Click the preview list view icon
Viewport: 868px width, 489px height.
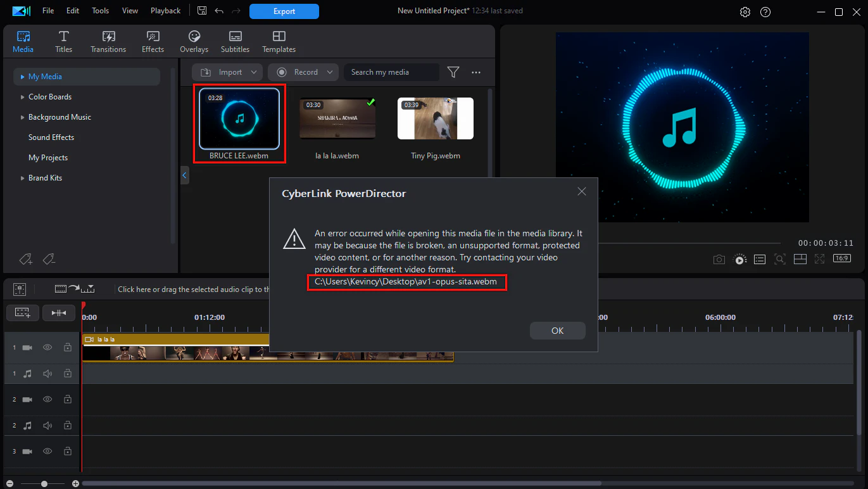pyautogui.click(x=760, y=259)
